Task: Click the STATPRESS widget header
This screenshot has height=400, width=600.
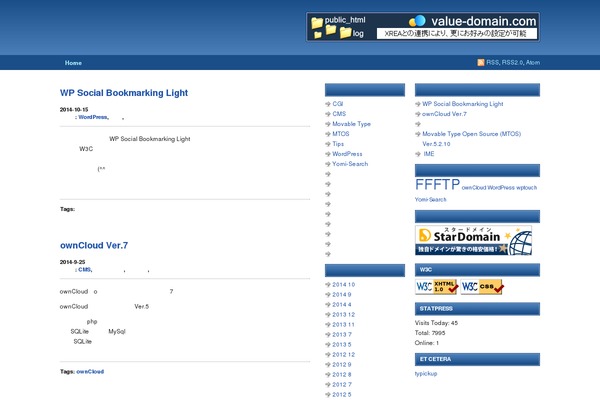Action: pos(477,309)
